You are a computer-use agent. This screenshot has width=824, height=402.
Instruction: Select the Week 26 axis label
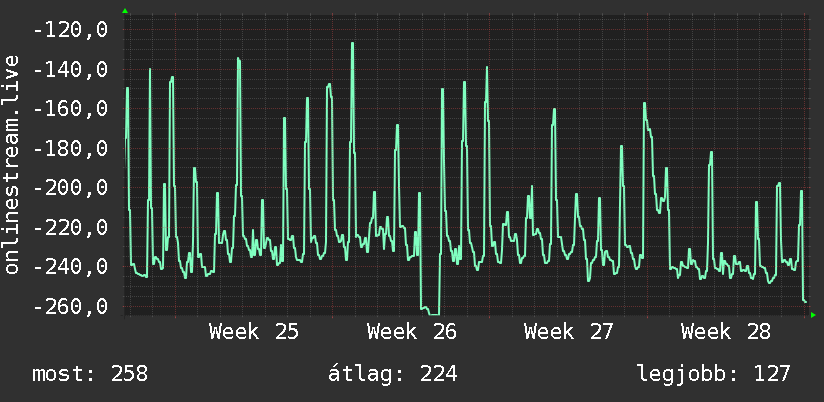tap(411, 332)
